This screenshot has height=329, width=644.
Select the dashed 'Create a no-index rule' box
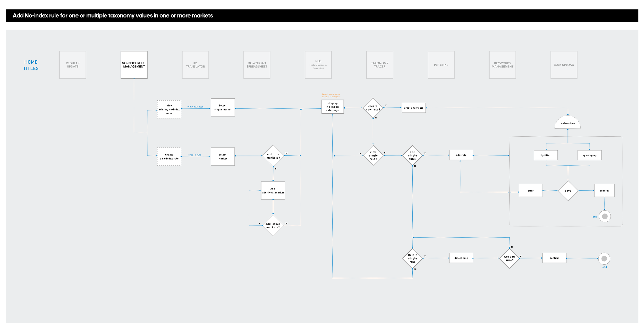[x=169, y=157]
